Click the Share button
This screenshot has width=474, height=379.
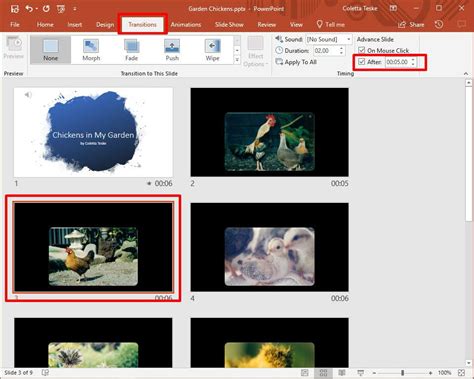coord(411,24)
